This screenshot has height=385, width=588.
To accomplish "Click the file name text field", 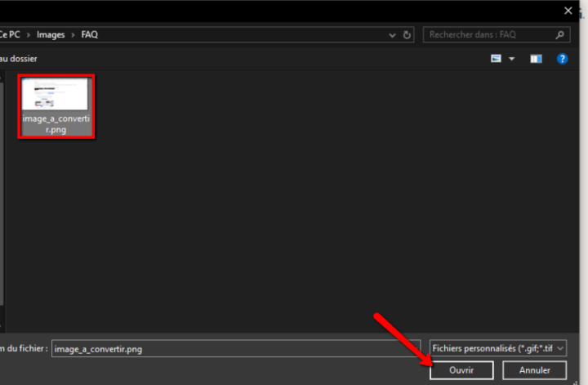I will 237,348.
